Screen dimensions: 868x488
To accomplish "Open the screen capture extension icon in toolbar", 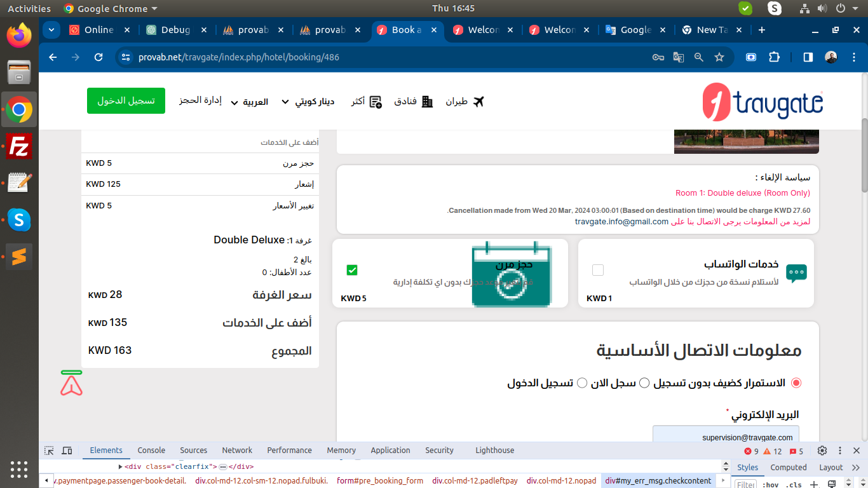I will 751,57.
